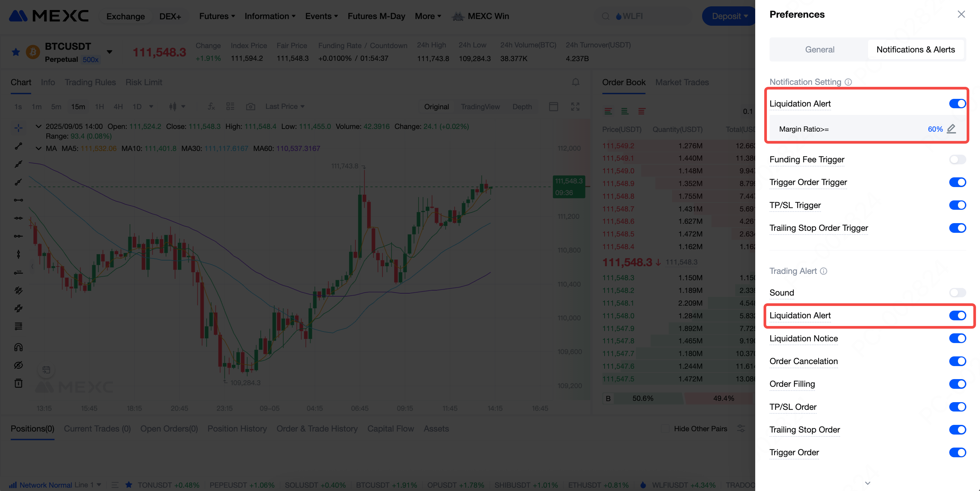The image size is (980, 491).
Task: Click the WLFI search field
Action: 643,16
